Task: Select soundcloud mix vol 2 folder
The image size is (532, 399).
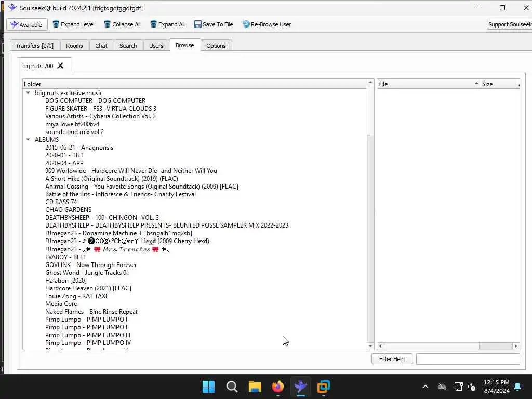Action: 75,132
